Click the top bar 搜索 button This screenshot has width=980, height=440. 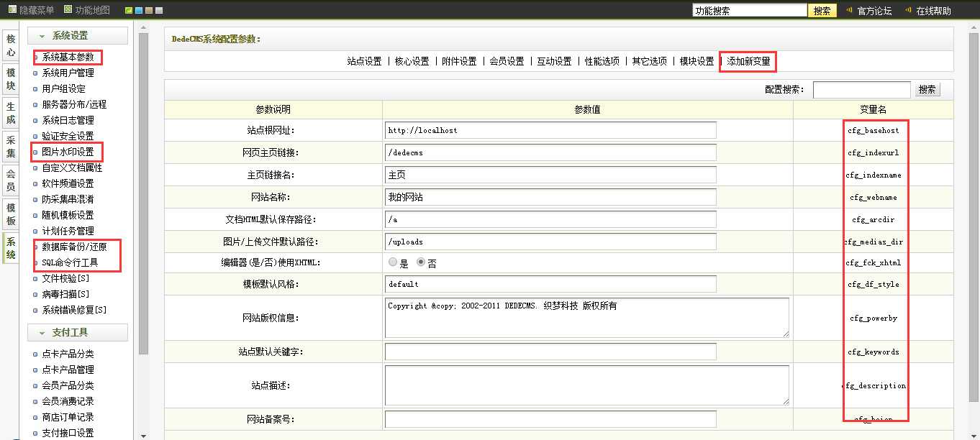(x=822, y=11)
